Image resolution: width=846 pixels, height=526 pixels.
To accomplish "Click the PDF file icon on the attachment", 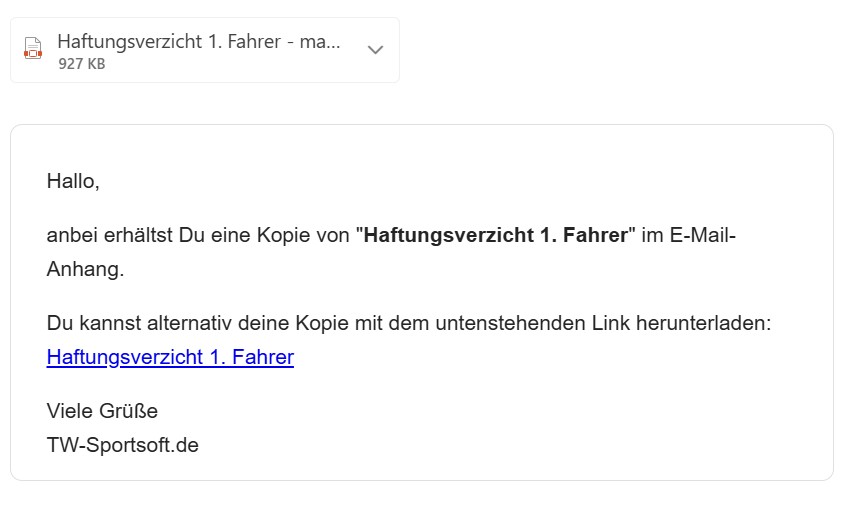I will [33, 49].
